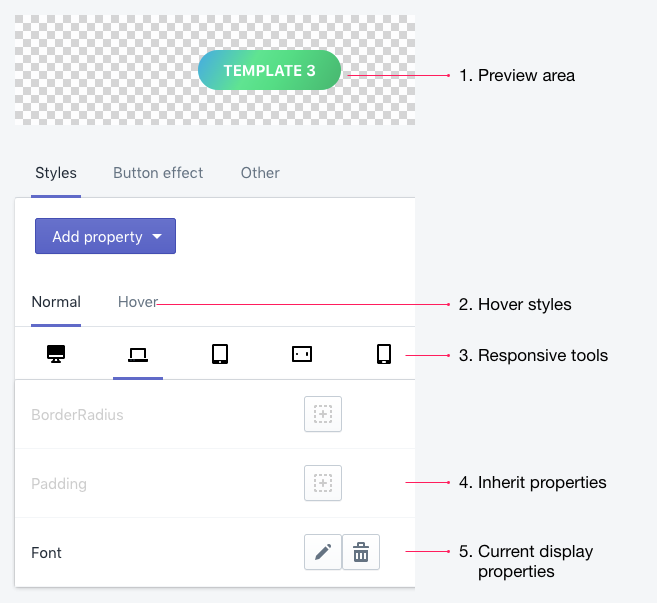Edit the Font property with pencil icon
Image resolution: width=657 pixels, height=603 pixels.
pyautogui.click(x=323, y=552)
